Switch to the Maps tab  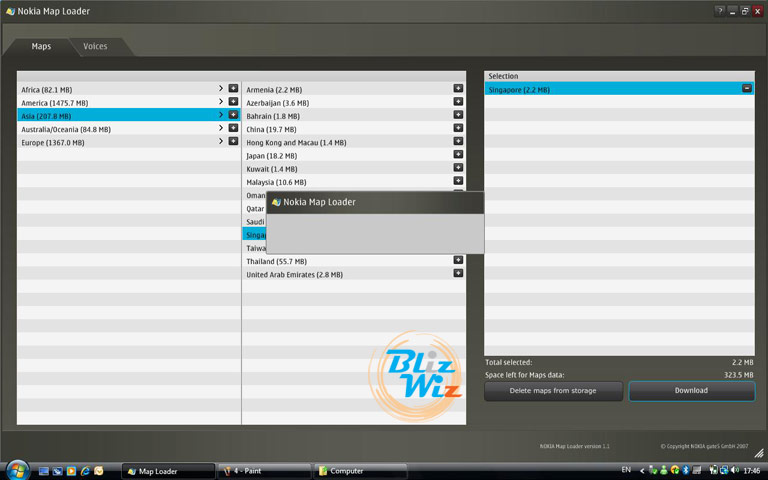(x=41, y=47)
